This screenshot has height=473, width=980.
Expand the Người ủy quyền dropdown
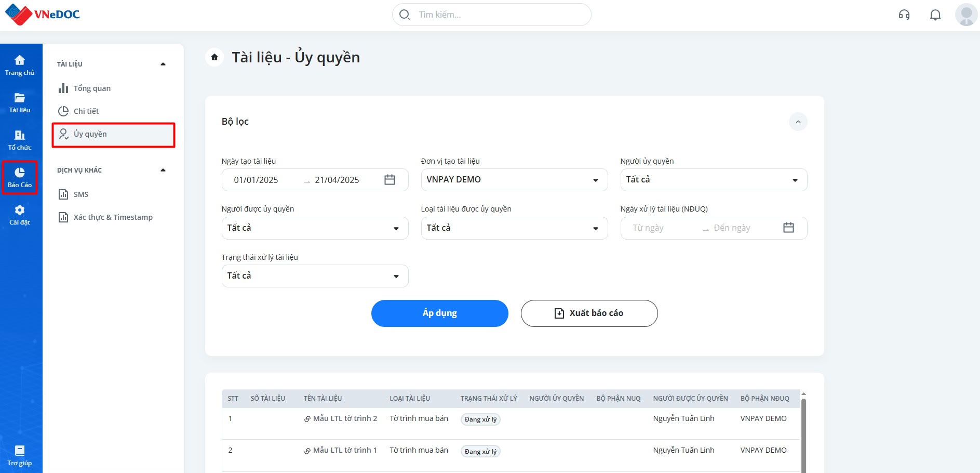713,180
